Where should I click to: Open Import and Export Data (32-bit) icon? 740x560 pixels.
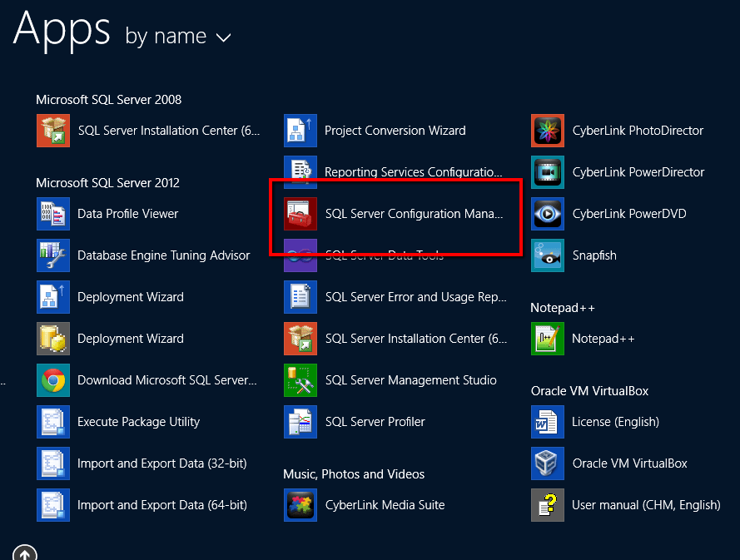tap(53, 463)
